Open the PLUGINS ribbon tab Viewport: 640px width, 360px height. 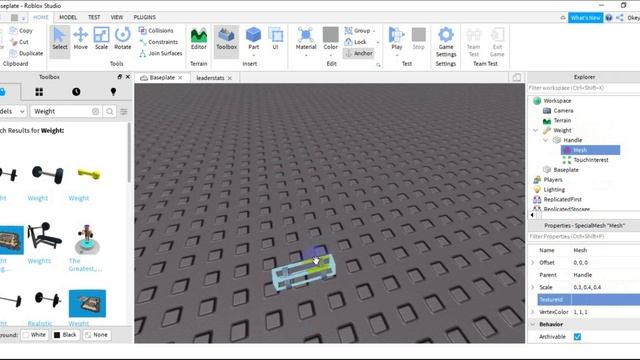[144, 17]
